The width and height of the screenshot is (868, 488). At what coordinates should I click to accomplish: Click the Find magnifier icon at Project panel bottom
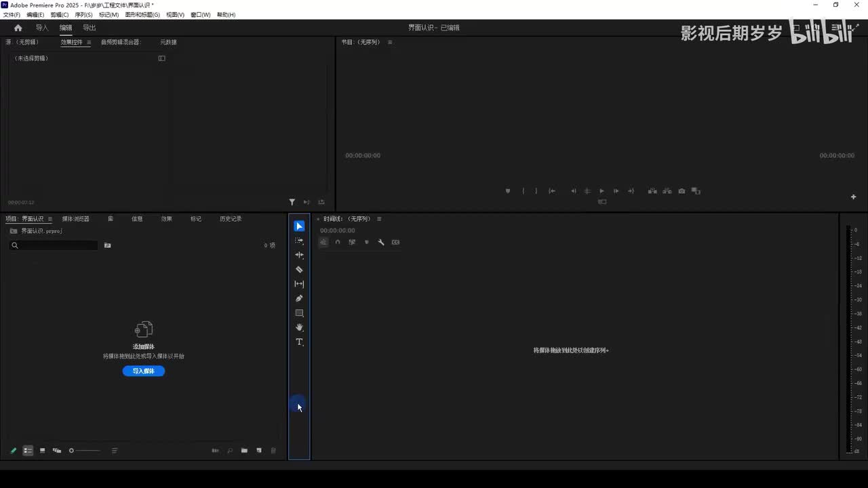(230, 451)
